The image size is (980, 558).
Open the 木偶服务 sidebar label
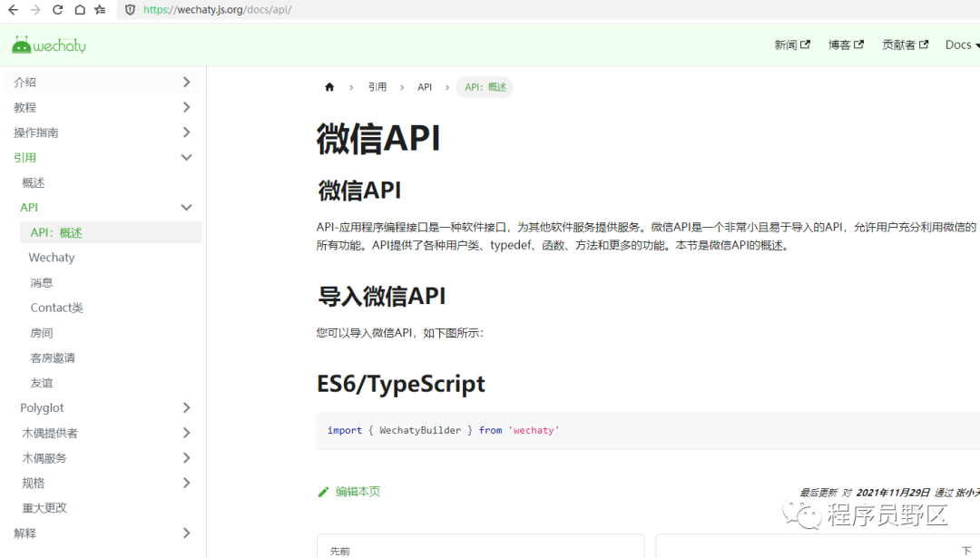[44, 457]
